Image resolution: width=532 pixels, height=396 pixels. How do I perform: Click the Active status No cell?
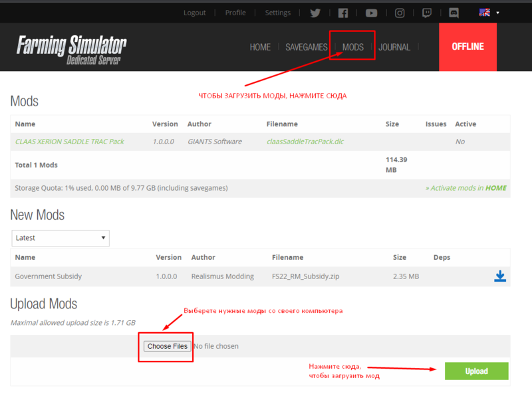click(x=460, y=142)
